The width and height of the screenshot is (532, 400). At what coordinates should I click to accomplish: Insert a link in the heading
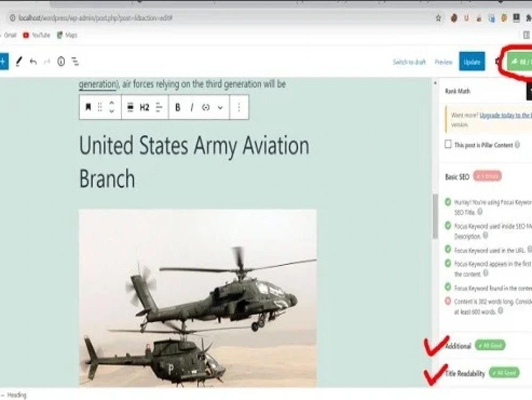(x=205, y=107)
